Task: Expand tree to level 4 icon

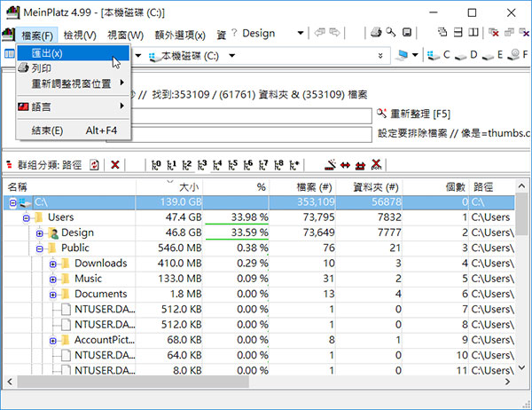Action: (217, 165)
